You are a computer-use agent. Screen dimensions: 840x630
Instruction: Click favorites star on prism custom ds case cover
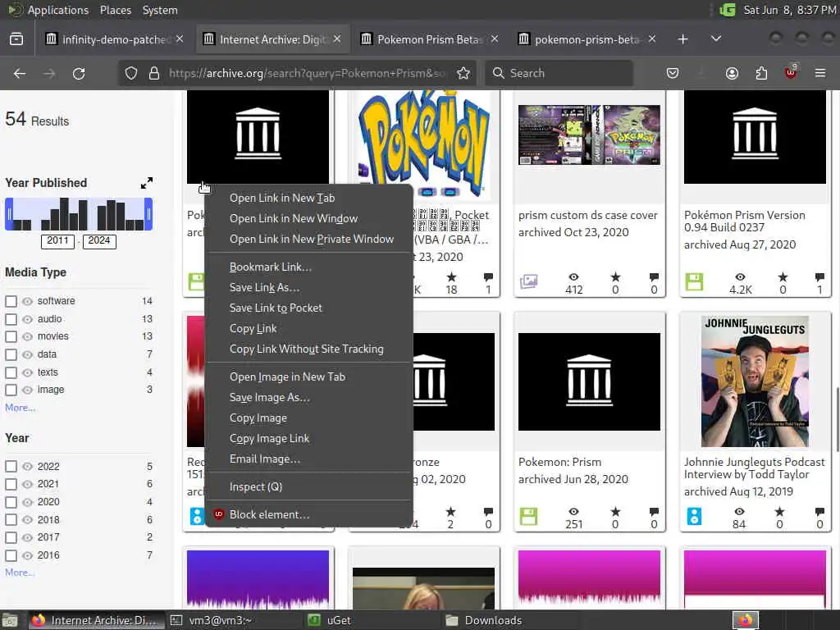pos(615,277)
